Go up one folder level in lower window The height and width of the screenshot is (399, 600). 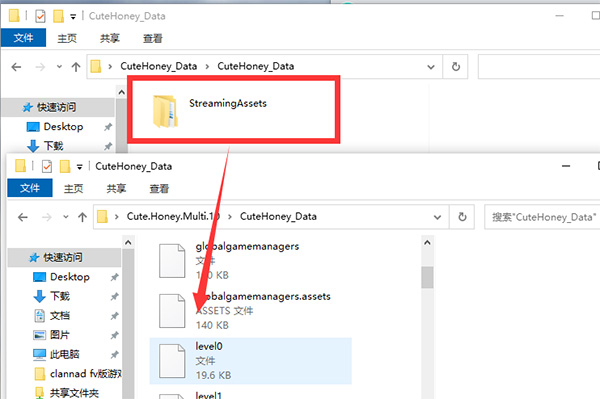click(x=82, y=217)
